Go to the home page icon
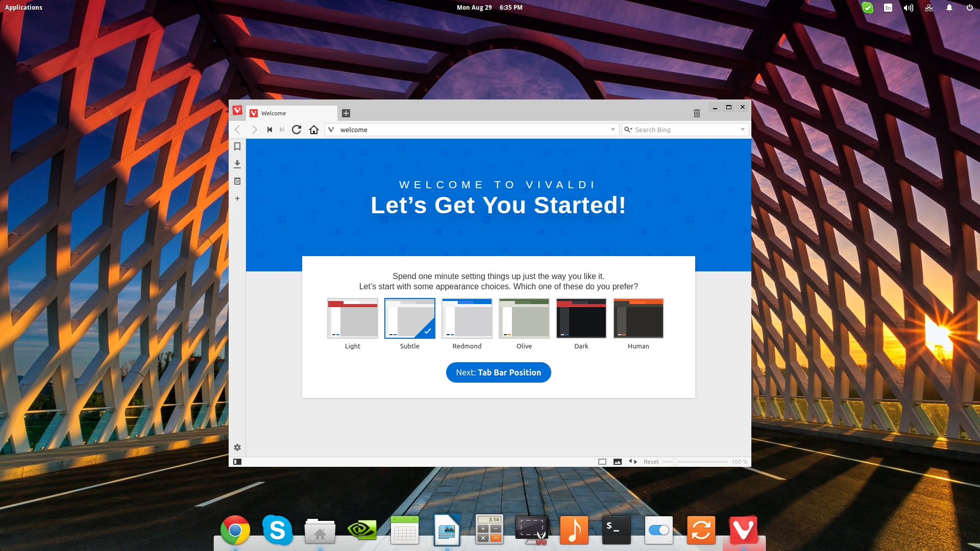The image size is (980, 551). click(x=314, y=130)
